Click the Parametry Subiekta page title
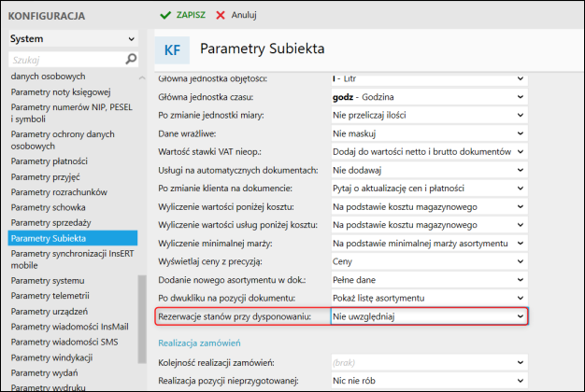 point(263,49)
